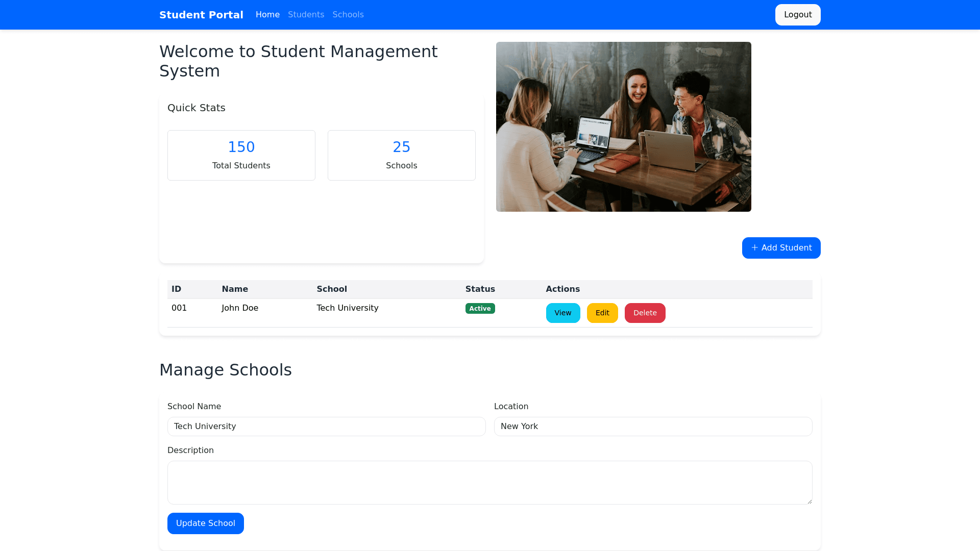Go to the Students nav link
The image size is (980, 551).
[306, 15]
